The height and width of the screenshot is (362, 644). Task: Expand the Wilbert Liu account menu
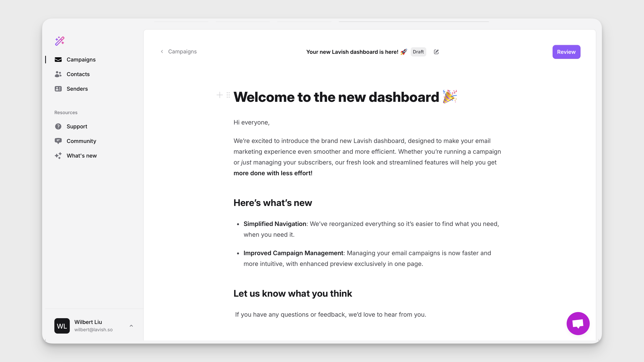(x=131, y=326)
